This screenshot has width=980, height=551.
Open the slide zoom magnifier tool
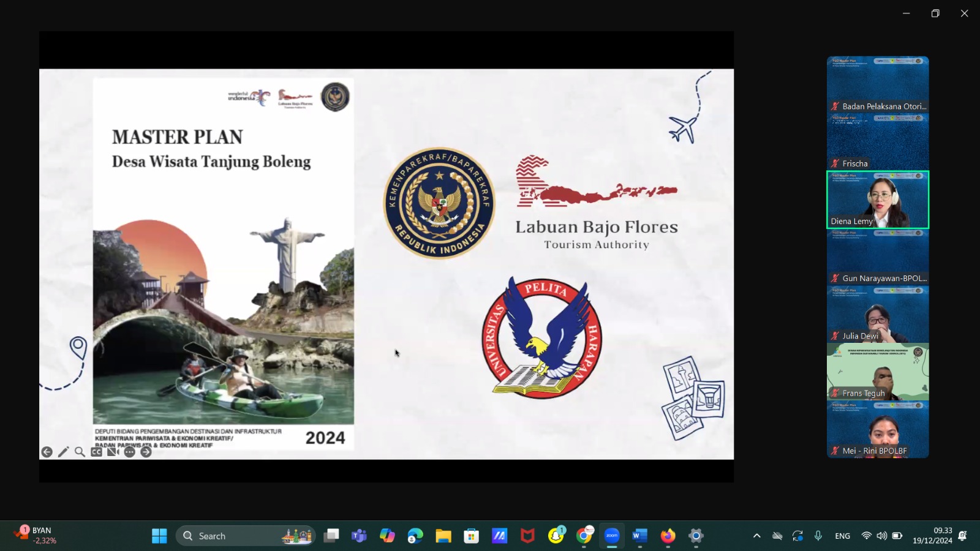(x=80, y=452)
